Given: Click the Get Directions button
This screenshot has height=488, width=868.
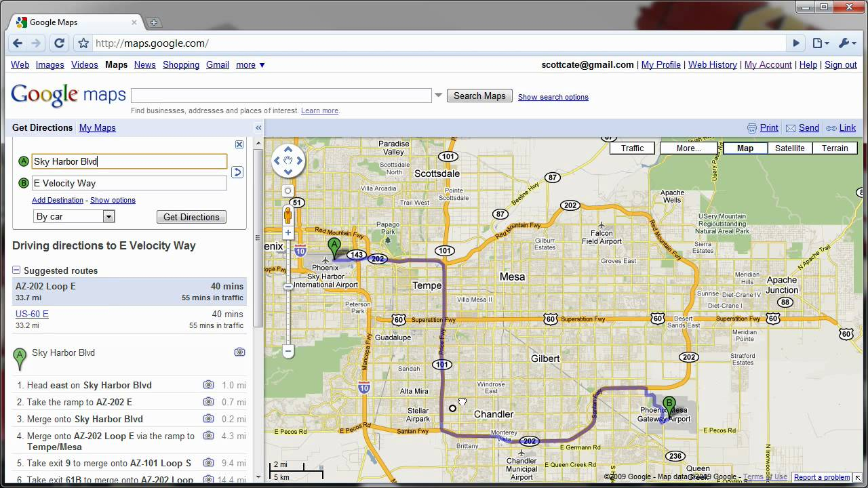Looking at the screenshot, I should pos(191,217).
